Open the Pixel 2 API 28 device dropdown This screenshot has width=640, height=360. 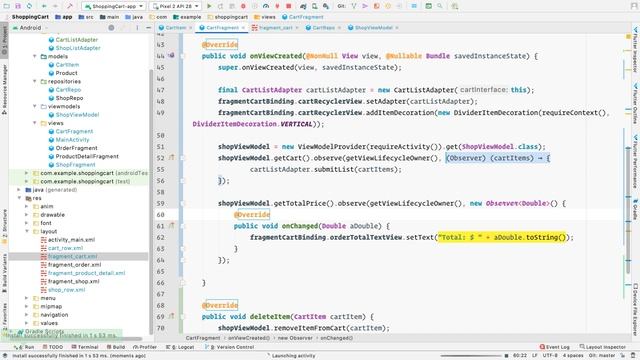coord(176,6)
